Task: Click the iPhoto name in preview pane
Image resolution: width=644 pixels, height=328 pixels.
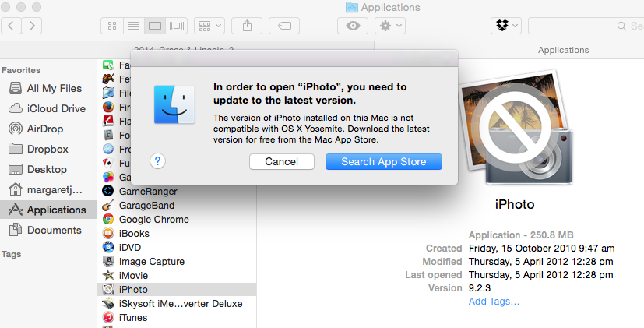Action: point(515,204)
